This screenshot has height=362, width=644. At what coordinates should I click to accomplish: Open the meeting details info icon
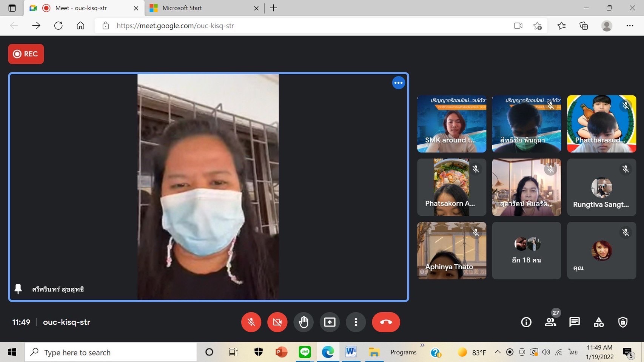coord(526,322)
